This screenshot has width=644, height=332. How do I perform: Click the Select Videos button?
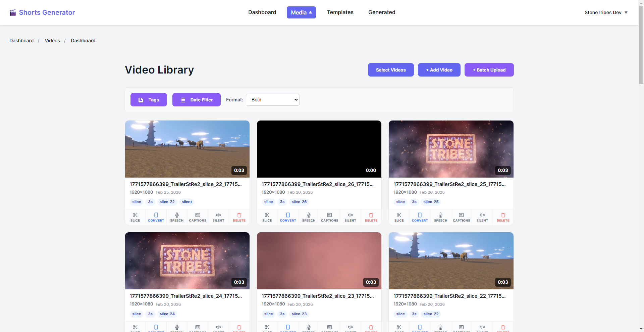(390, 70)
